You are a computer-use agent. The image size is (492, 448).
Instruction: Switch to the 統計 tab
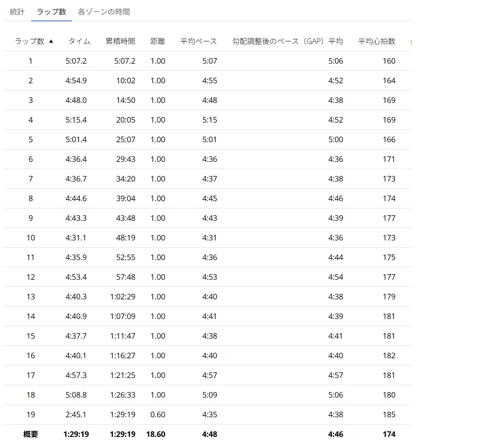[x=17, y=12]
